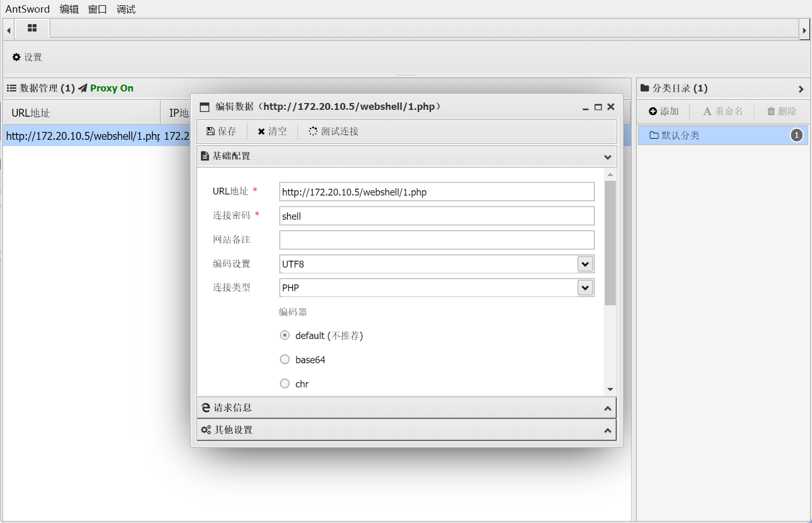Click the Save floppy disk icon

point(210,131)
